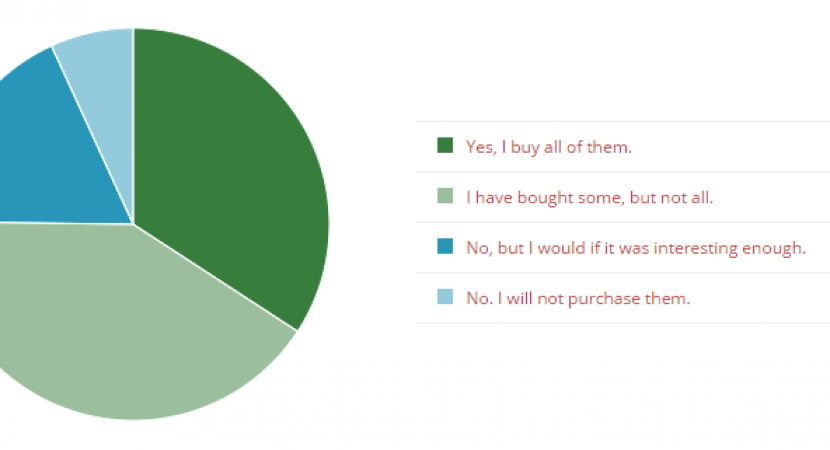Click "No, but I would if it was interesting enough."
Viewport: 830px width, 450px height.
pos(635,247)
